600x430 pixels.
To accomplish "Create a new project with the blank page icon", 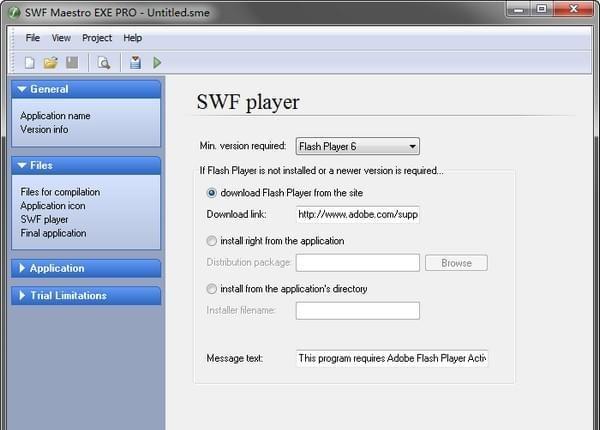I will (x=30, y=62).
